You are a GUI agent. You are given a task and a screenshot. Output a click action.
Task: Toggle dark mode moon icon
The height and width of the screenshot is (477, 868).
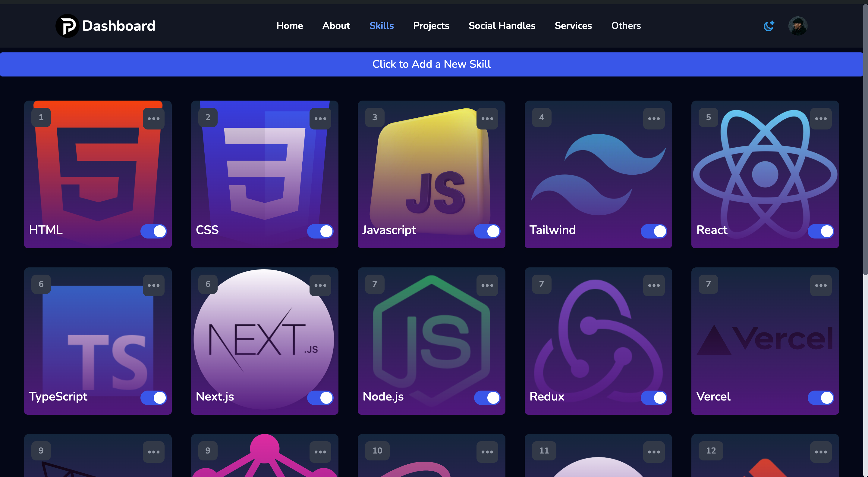pyautogui.click(x=769, y=26)
